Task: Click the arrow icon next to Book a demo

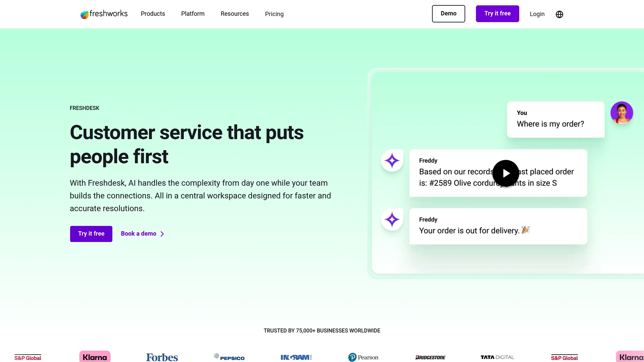Action: point(162,234)
